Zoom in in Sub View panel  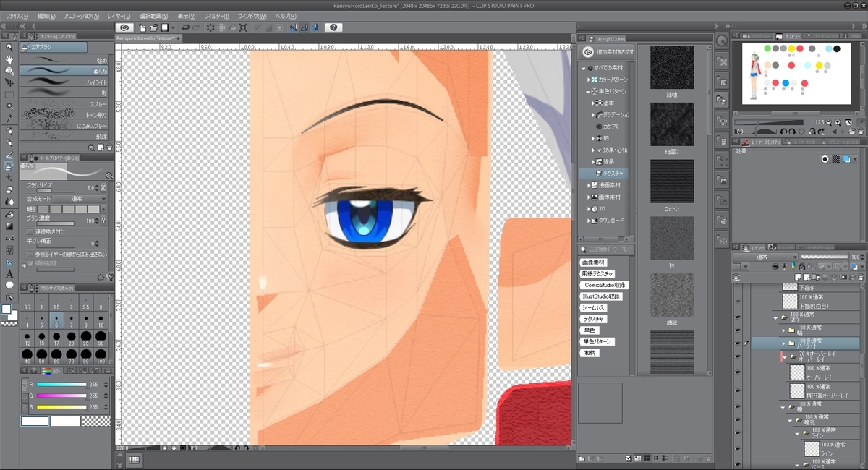pyautogui.click(x=838, y=122)
